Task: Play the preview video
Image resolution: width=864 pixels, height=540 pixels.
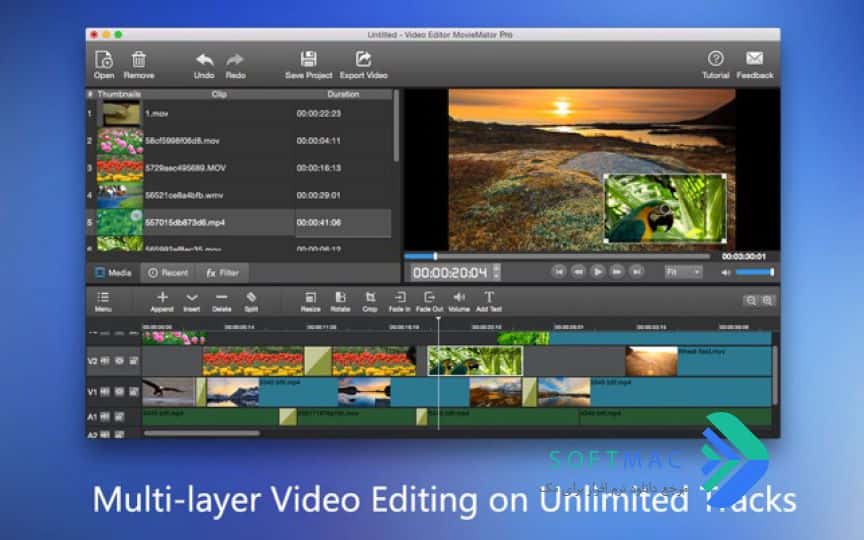Action: click(597, 272)
